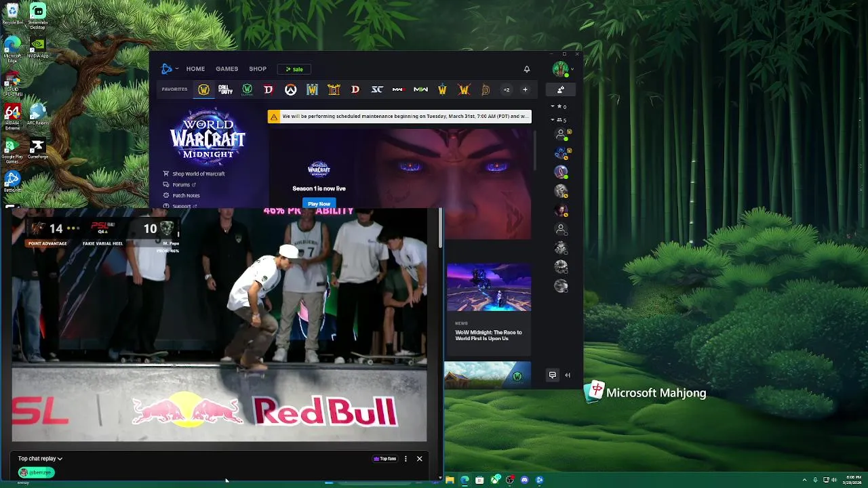Click the Play Now button
This screenshot has width=868, height=488.
[x=319, y=203]
